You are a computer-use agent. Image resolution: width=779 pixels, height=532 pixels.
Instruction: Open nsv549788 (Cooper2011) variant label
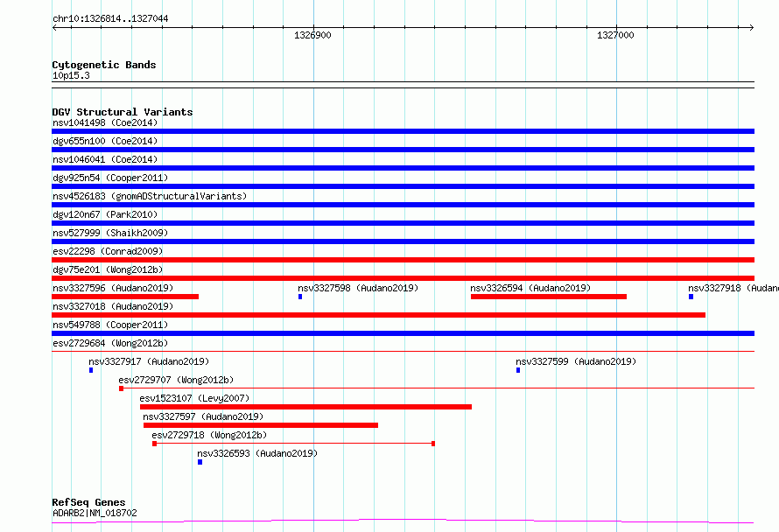pos(110,325)
